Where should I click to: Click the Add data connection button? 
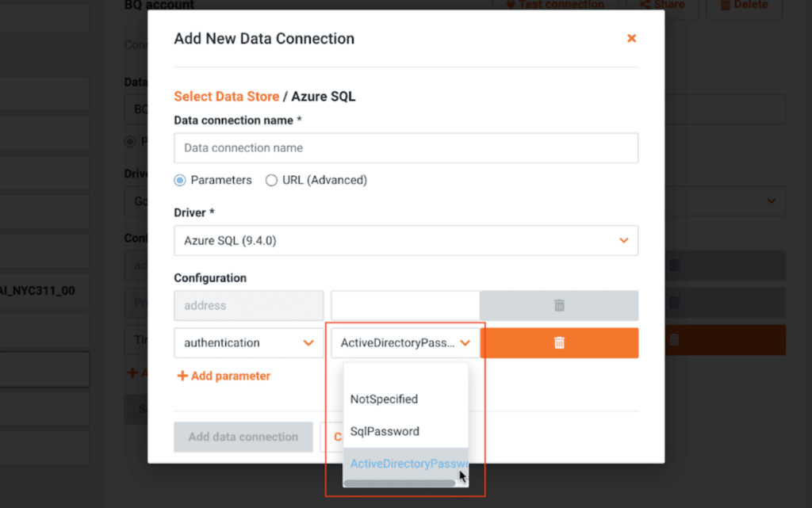click(x=243, y=437)
